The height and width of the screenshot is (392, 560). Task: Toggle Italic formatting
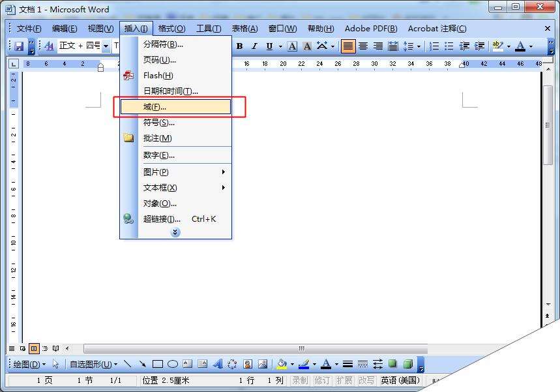coord(254,46)
